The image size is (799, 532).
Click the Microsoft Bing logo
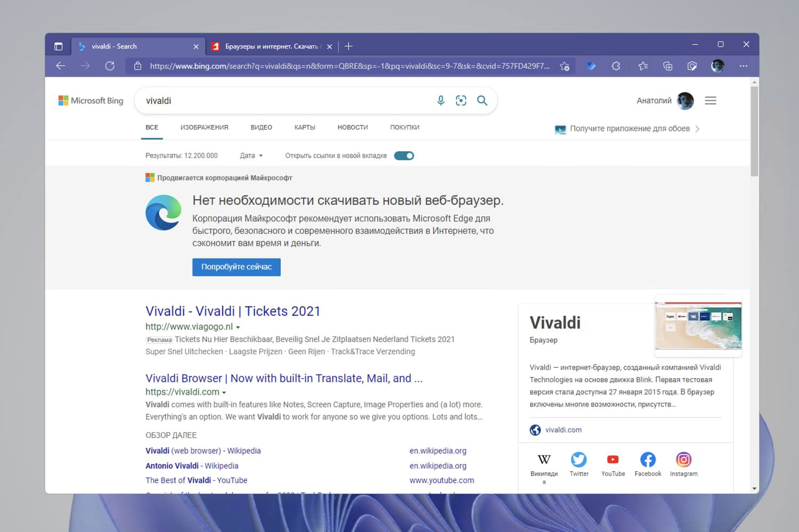[91, 101]
